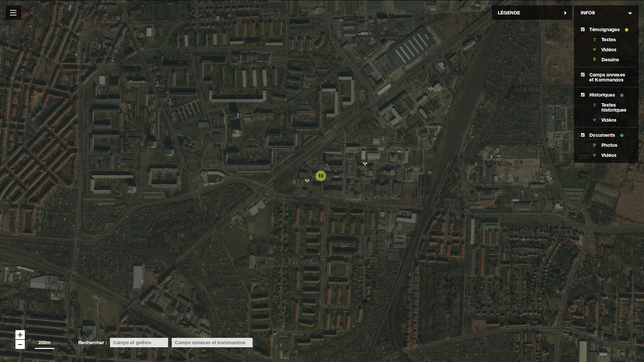Click the D icon beside Dessins
644x362 pixels.
(x=595, y=59)
